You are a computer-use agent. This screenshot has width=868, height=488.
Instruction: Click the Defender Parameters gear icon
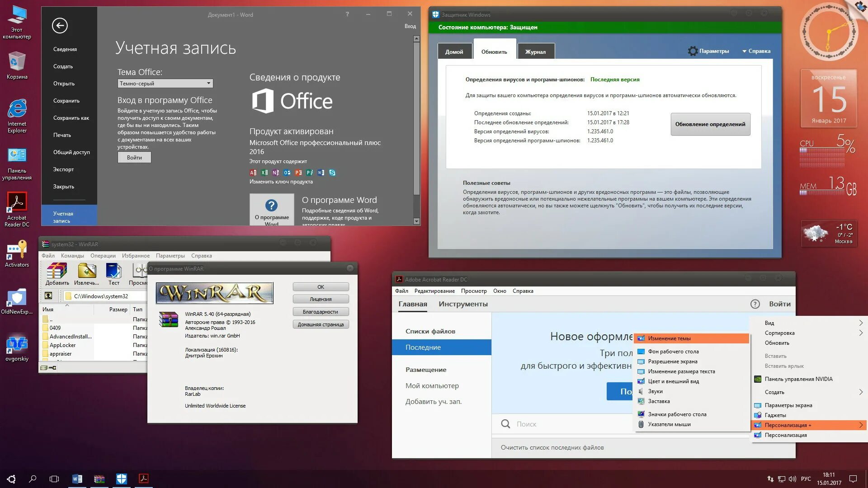pos(693,51)
